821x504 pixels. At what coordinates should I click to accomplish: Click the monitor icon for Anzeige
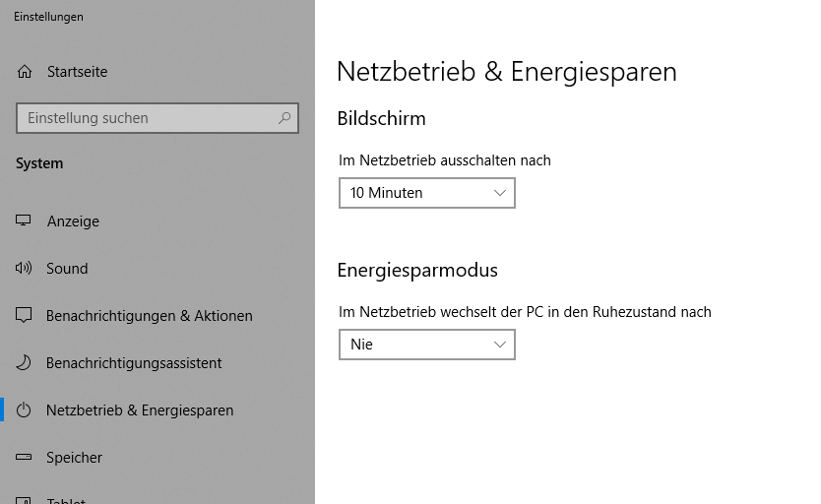click(23, 220)
